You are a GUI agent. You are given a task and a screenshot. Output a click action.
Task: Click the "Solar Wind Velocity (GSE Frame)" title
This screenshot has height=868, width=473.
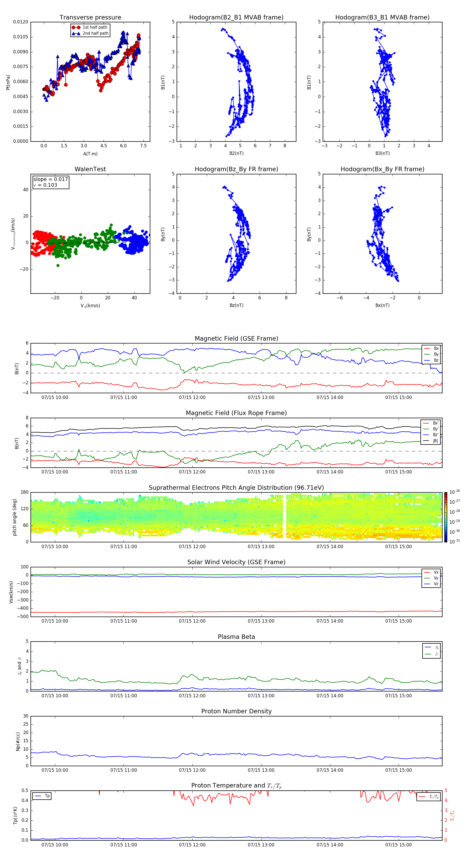(236, 562)
